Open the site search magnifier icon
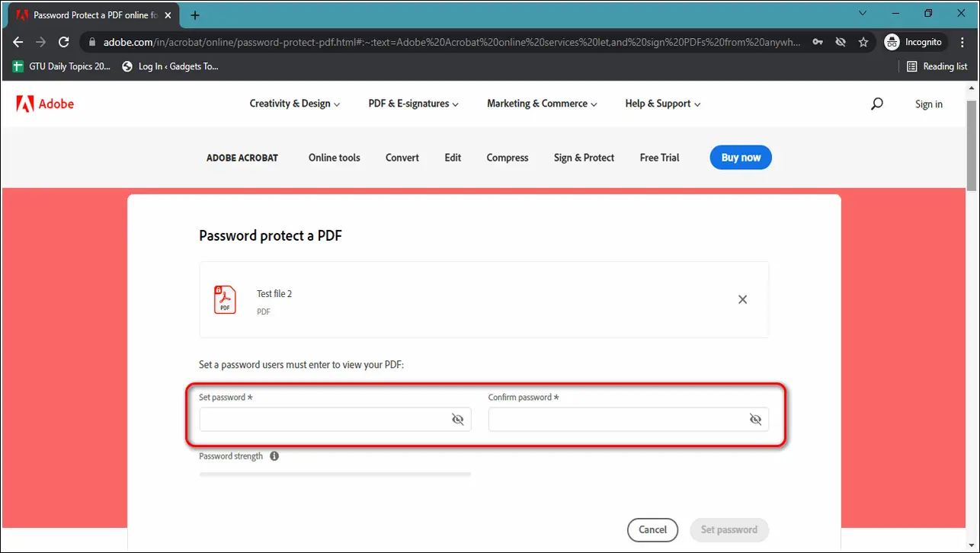 click(x=876, y=104)
